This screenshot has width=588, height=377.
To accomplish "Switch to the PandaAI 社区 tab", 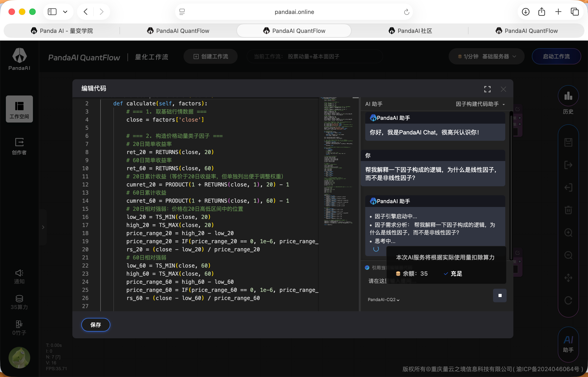I will [x=410, y=31].
